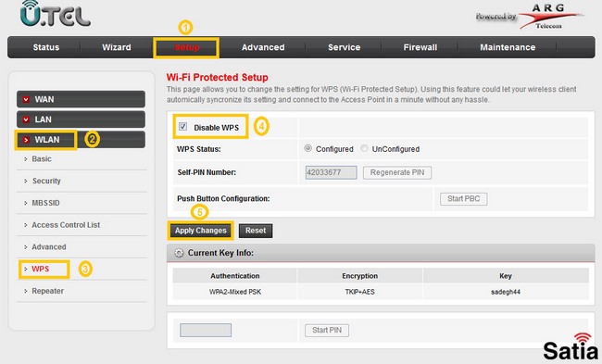Open the MBSSID page

click(45, 203)
